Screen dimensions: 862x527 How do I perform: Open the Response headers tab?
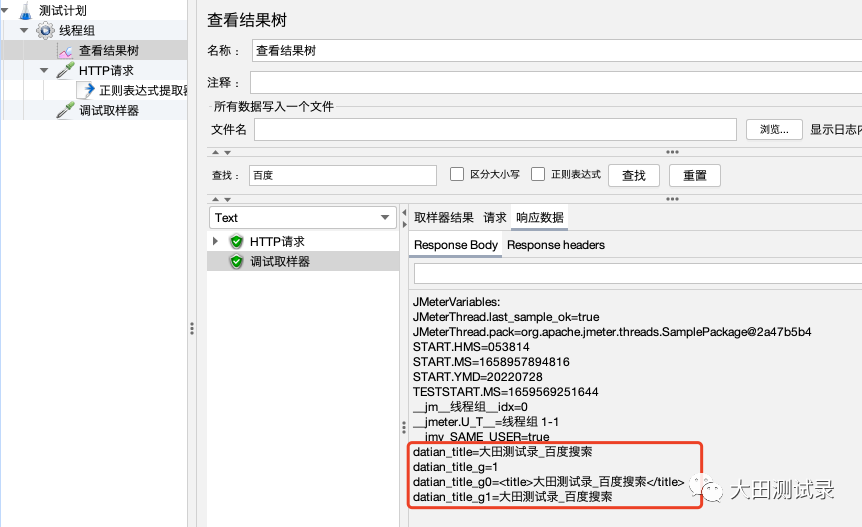click(556, 245)
